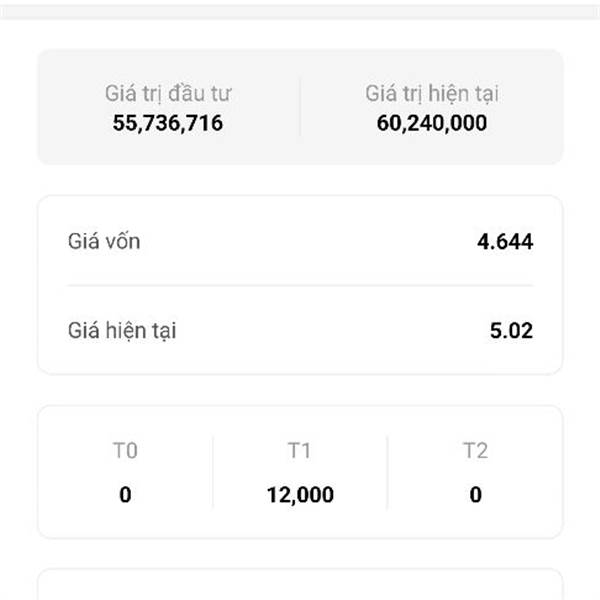This screenshot has width=600, height=600.
Task: Select the zero value under T0
Action: tap(125, 494)
